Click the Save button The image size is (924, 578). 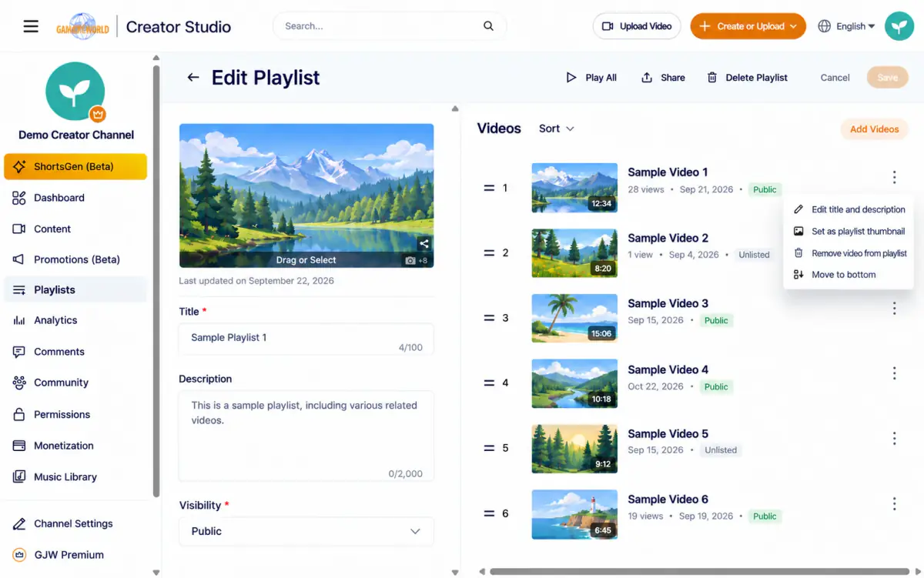pyautogui.click(x=887, y=78)
